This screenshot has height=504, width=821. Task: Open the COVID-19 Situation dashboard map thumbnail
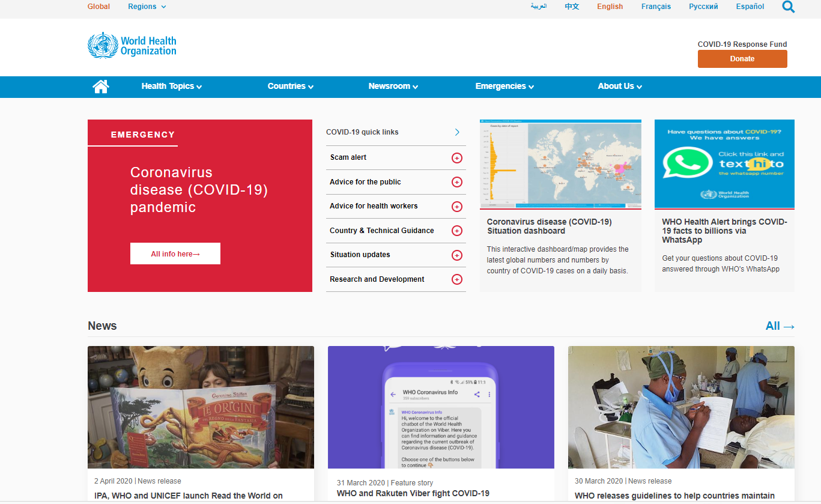point(560,164)
